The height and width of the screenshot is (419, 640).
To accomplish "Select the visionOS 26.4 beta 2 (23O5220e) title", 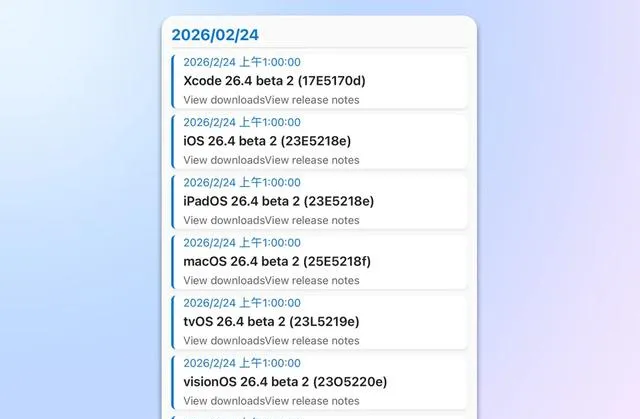I will (285, 382).
